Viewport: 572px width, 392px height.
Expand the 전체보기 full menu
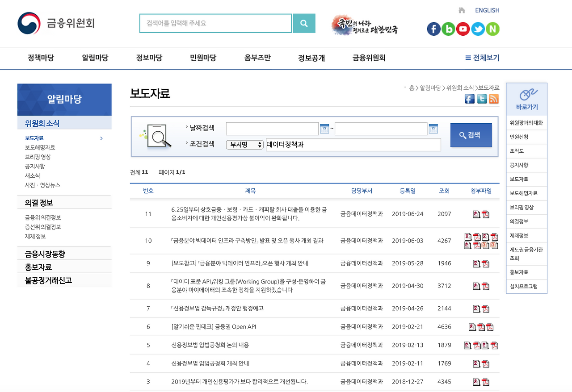(x=482, y=58)
